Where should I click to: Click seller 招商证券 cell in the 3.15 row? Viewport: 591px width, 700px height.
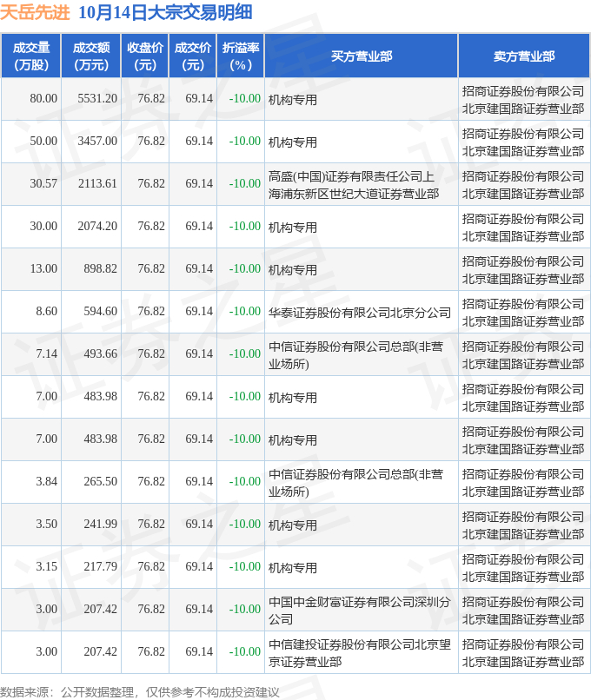(x=523, y=568)
